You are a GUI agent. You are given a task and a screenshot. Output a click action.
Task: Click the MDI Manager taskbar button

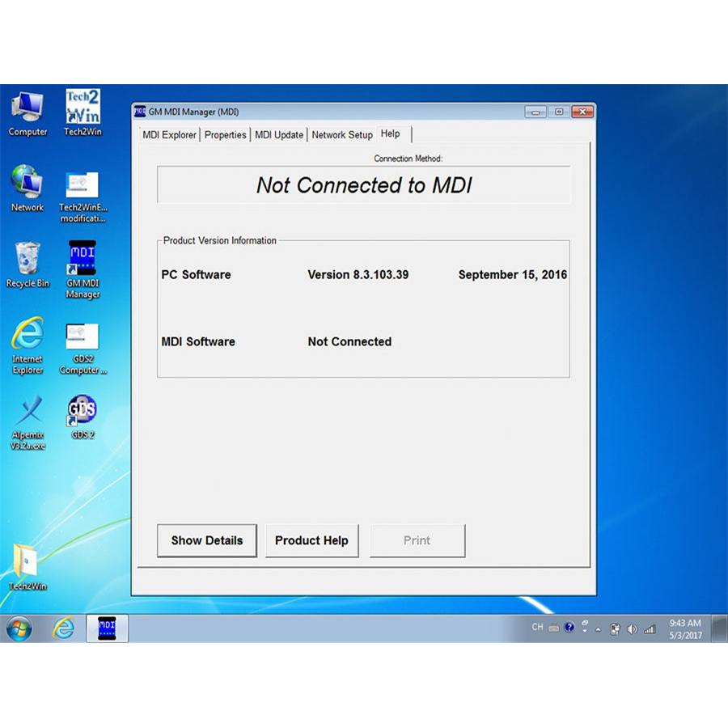[x=107, y=629]
